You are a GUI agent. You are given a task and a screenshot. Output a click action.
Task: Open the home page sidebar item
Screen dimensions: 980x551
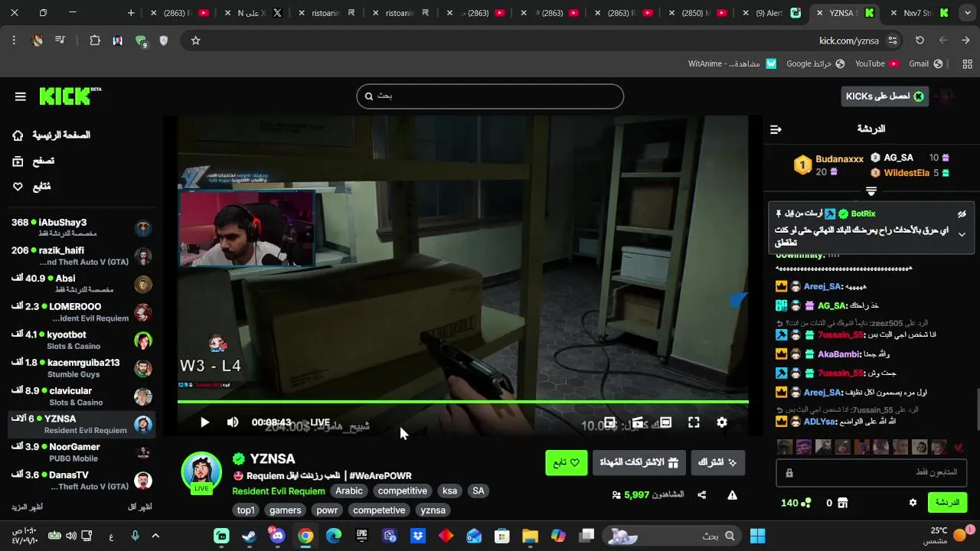point(51,135)
